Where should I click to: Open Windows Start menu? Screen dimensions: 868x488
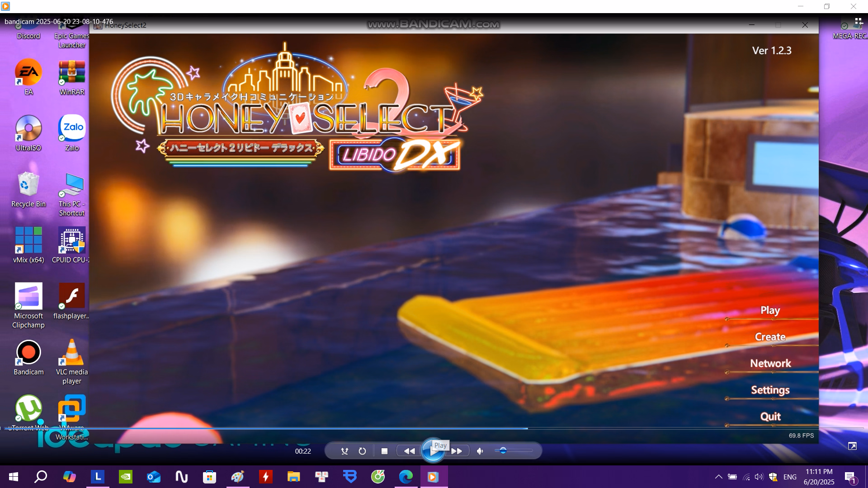pyautogui.click(x=14, y=477)
